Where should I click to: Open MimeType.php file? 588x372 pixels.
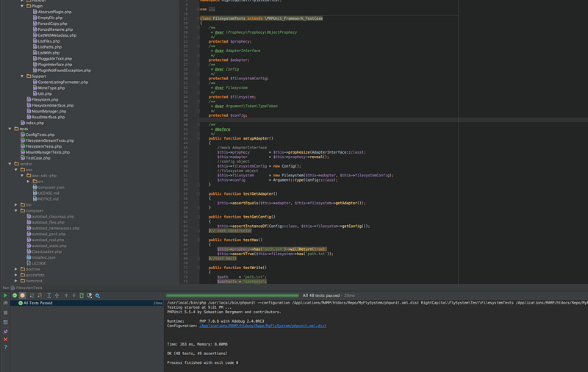(x=49, y=87)
